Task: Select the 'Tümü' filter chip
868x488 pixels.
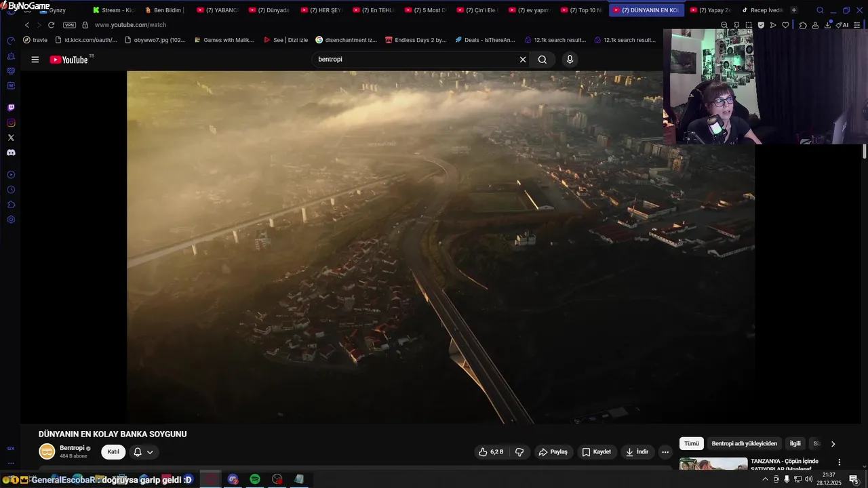Action: [692, 444]
